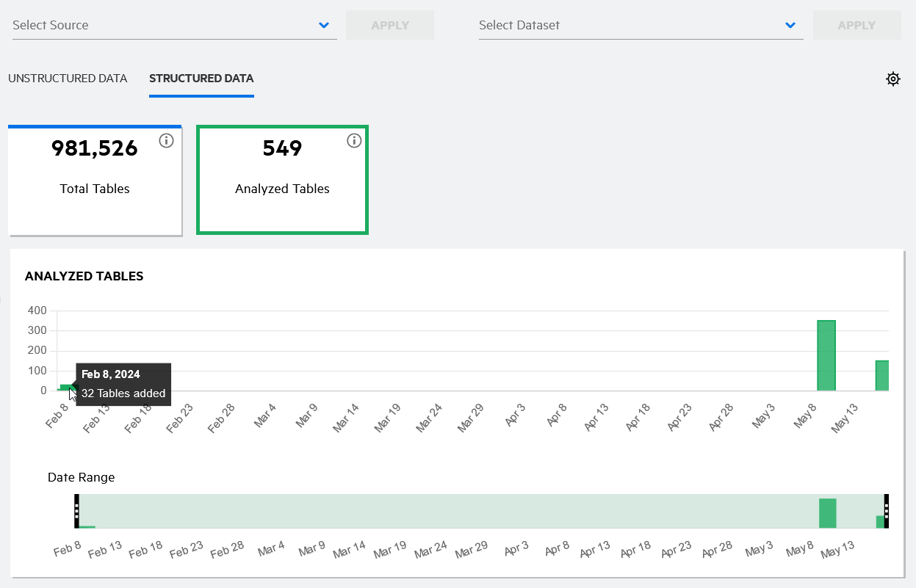
Task: Switch to Unstructured Data tab
Action: [68, 79]
